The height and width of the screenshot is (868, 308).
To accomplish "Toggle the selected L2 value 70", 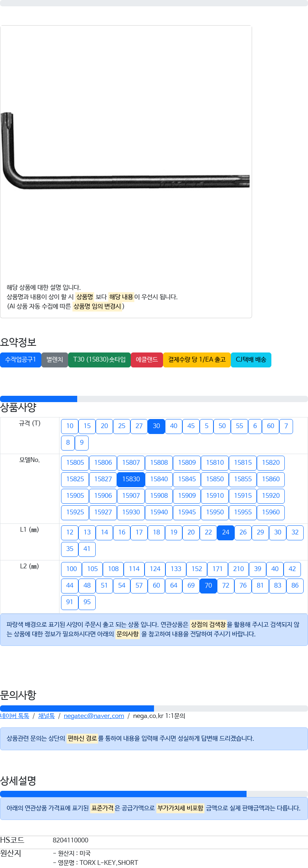I will [x=208, y=586].
